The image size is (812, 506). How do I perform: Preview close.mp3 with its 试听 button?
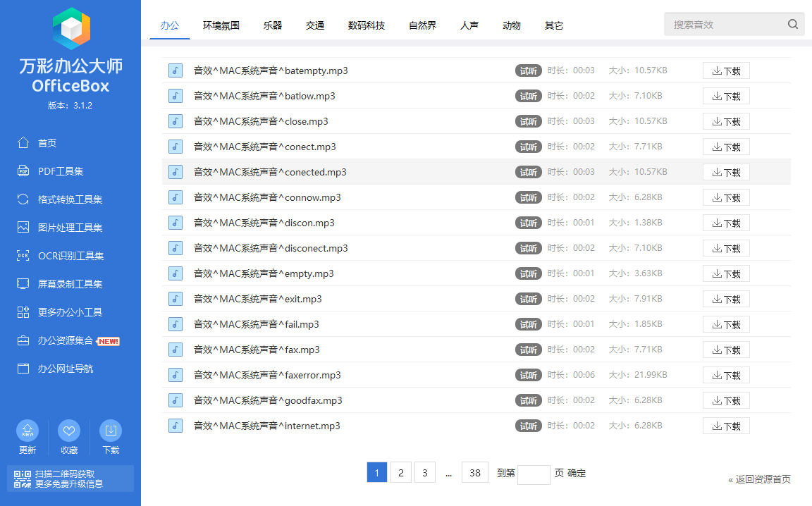(x=529, y=121)
